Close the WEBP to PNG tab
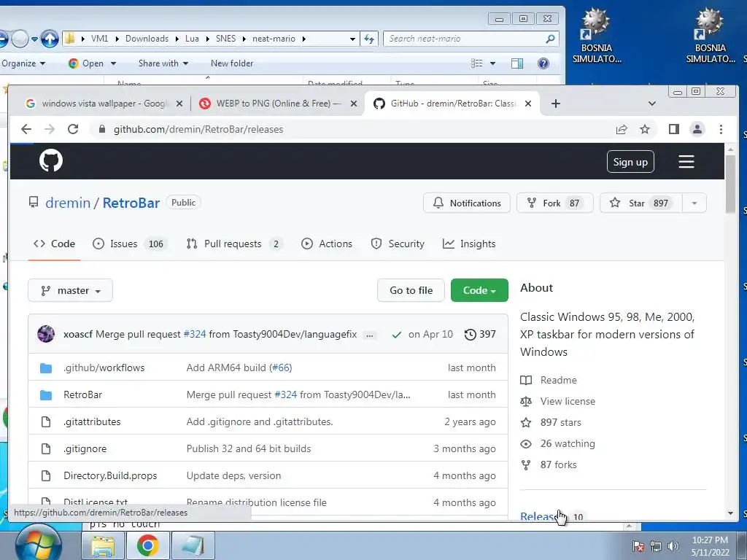 pyautogui.click(x=354, y=104)
